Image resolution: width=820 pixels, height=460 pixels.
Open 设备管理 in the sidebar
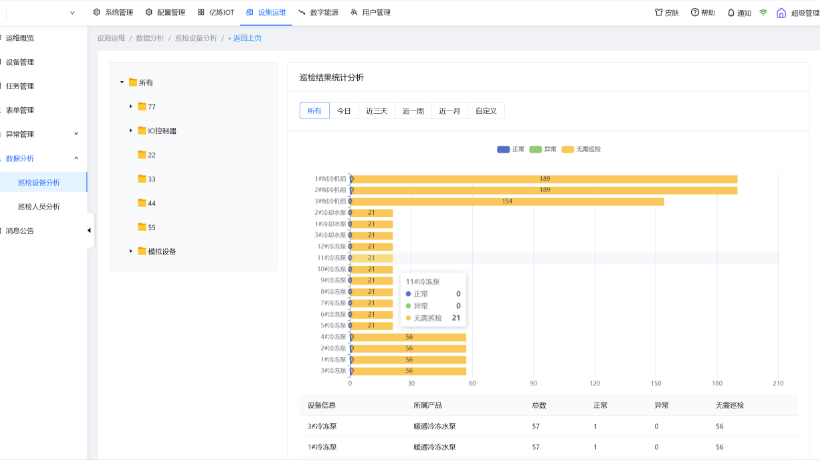[20, 62]
